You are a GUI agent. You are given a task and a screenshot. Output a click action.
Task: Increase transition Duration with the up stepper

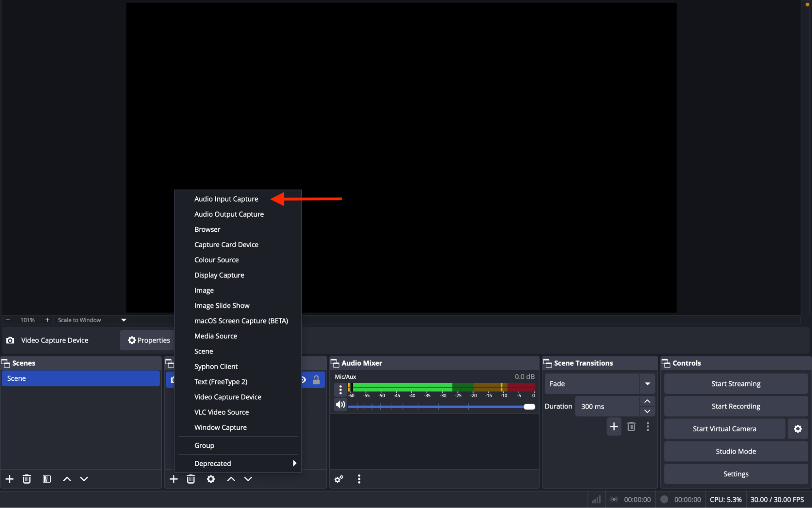click(x=647, y=401)
